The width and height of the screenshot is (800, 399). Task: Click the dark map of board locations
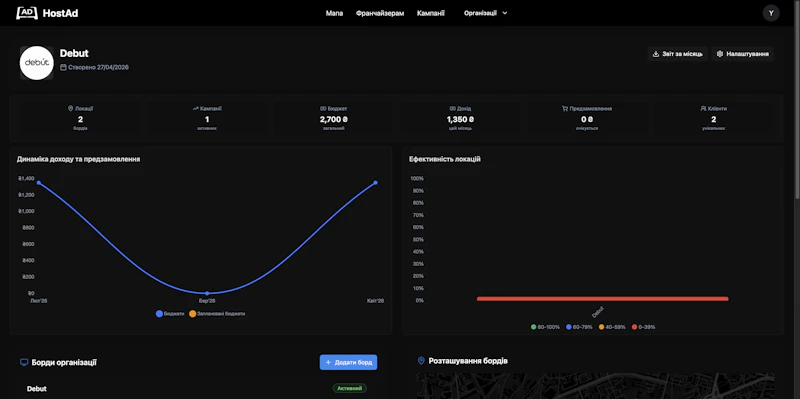pyautogui.click(x=595, y=386)
